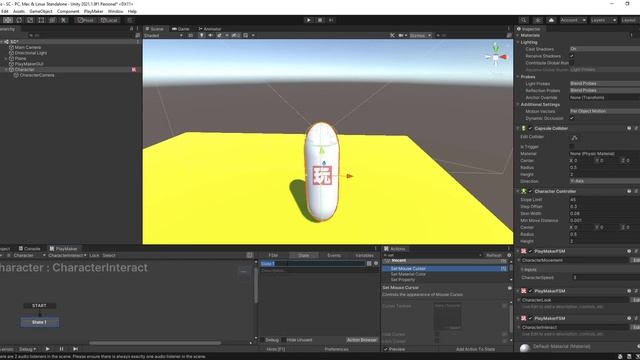Open Cast Shadows dropdown

[x=604, y=49]
